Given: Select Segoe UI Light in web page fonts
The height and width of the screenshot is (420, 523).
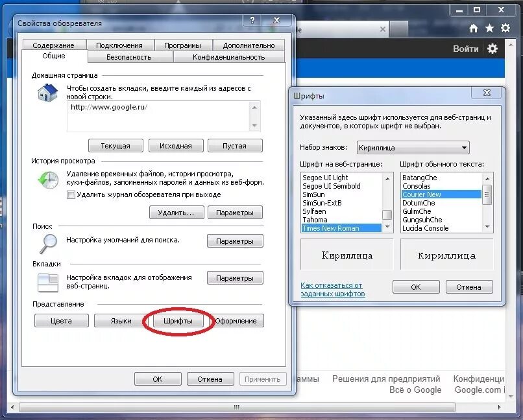Looking at the screenshot, I should (341, 178).
